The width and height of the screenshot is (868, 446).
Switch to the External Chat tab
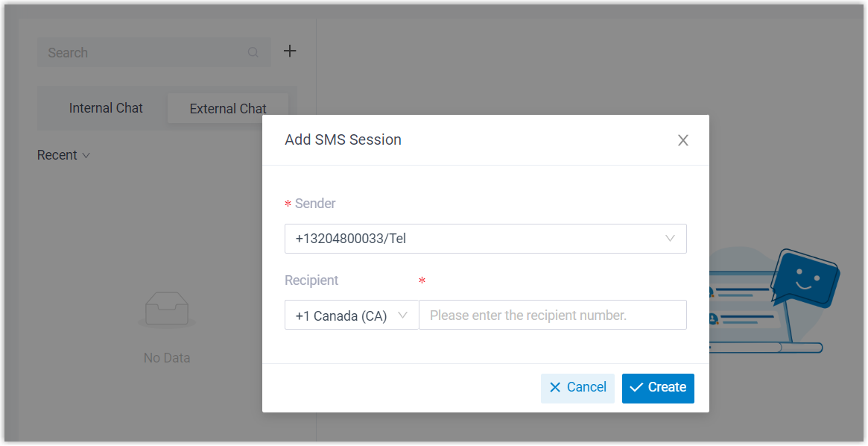(x=227, y=109)
